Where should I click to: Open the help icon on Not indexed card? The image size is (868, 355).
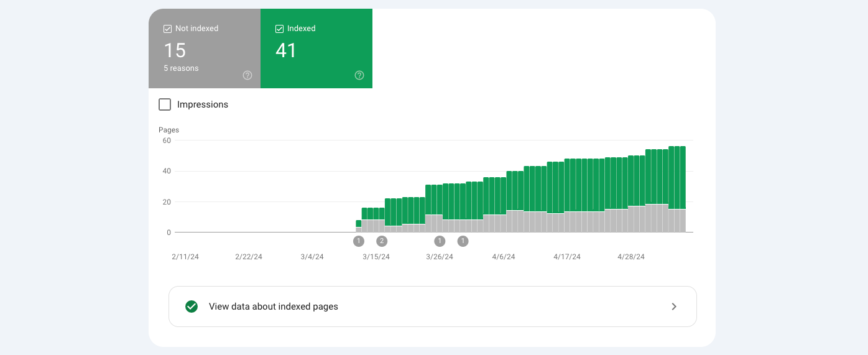pos(247,75)
